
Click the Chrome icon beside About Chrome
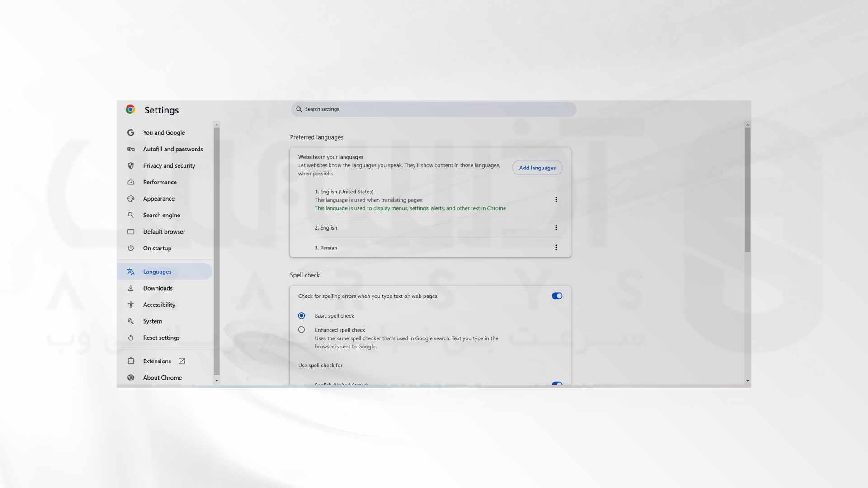[x=131, y=378]
